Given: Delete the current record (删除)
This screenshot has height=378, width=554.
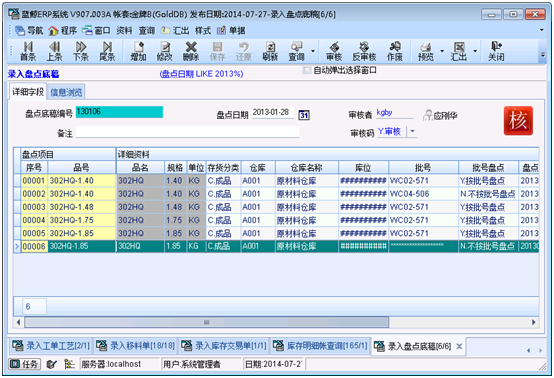Looking at the screenshot, I should pos(191,51).
